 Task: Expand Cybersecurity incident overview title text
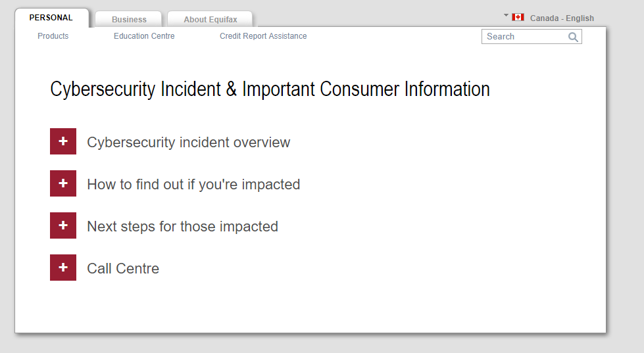[x=188, y=143]
